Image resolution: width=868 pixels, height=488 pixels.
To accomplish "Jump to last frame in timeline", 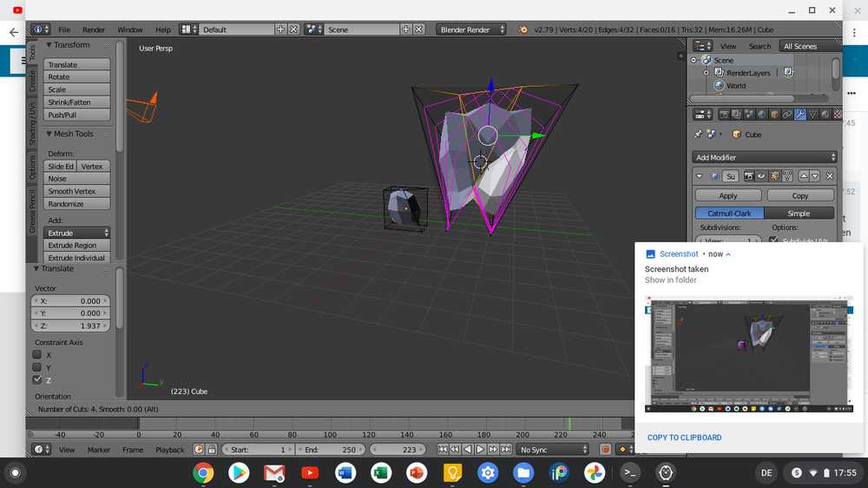I will [506, 450].
